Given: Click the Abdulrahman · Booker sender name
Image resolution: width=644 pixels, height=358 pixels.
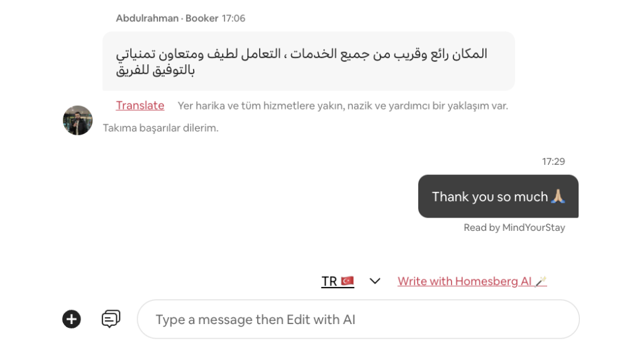Looking at the screenshot, I should click(167, 18).
